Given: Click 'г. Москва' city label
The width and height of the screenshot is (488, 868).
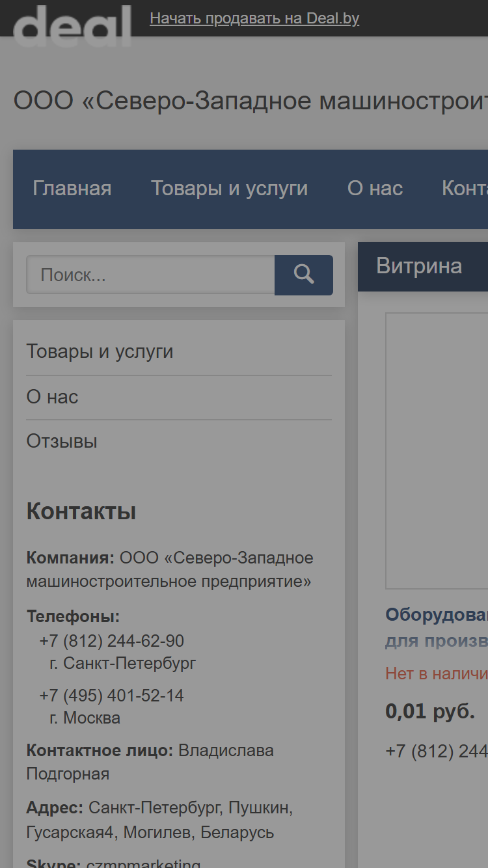Looking at the screenshot, I should [x=85, y=718].
